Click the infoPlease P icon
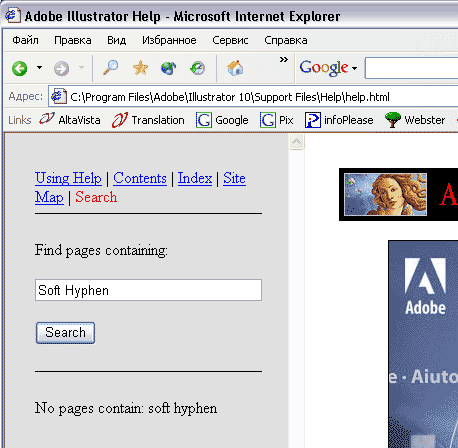Viewport: 458px width, 448px height. [313, 120]
